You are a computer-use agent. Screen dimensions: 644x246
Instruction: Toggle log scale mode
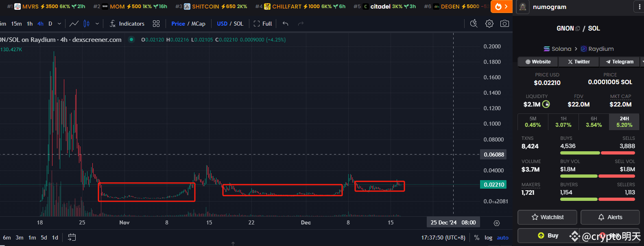[x=489, y=237]
